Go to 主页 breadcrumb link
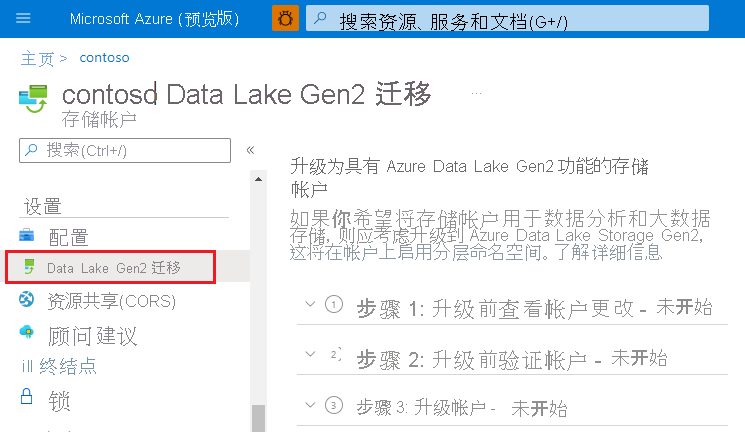Viewport: 745px width, 432px height. click(37, 58)
